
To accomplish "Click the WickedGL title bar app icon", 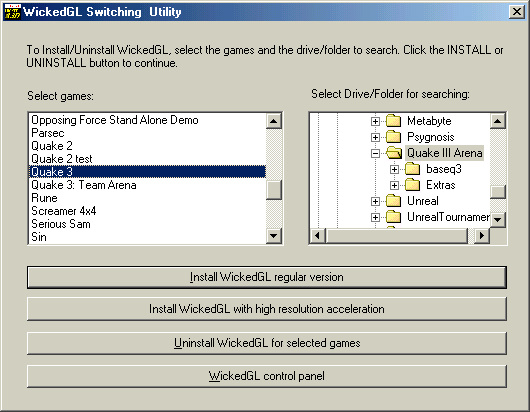I will coord(12,12).
